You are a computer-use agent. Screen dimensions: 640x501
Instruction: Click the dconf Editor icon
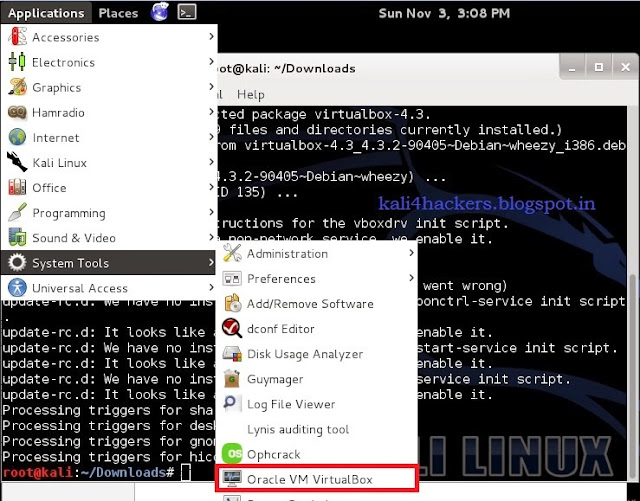coord(232,328)
